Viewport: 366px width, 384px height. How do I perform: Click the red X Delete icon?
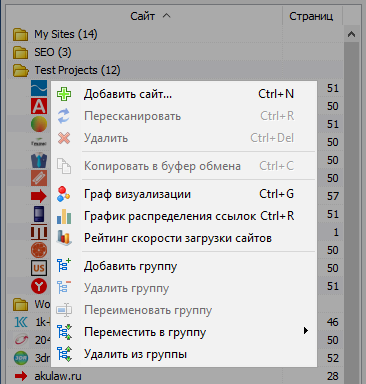tap(64, 138)
